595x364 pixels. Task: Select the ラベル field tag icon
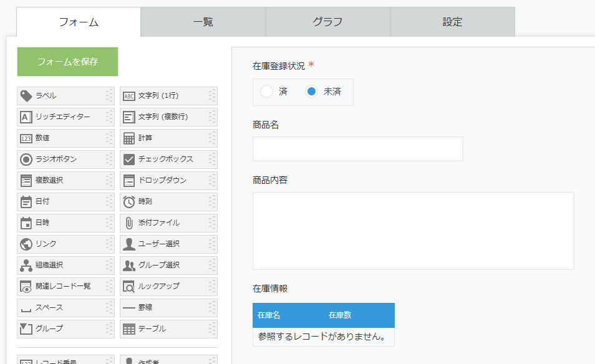26,96
